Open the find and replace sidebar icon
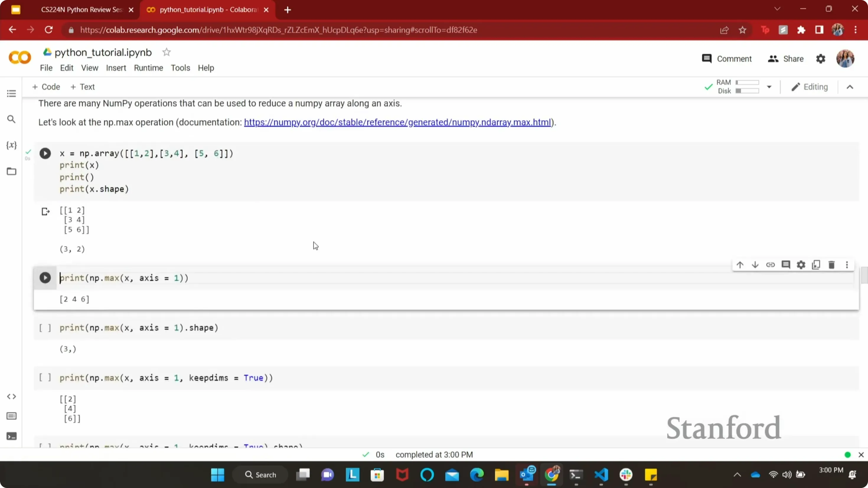 click(12, 119)
